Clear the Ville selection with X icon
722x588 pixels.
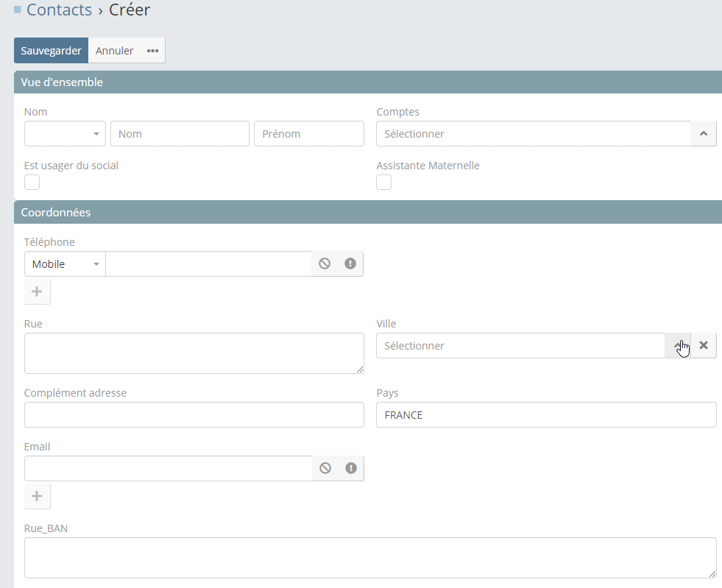[x=704, y=345]
